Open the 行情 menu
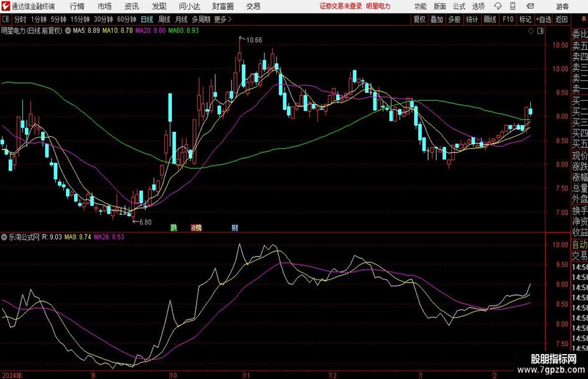Viewport: 588px width, 379px height. click(77, 6)
